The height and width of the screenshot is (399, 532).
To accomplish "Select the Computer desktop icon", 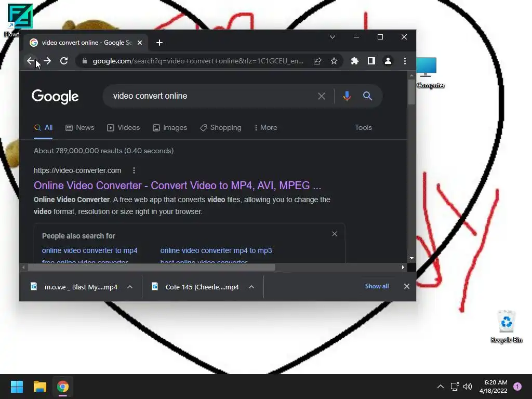I will tap(430, 73).
